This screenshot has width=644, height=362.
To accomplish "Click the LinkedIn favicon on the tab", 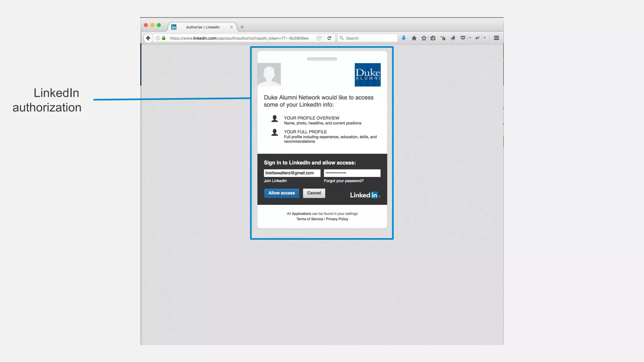I will coord(174,27).
